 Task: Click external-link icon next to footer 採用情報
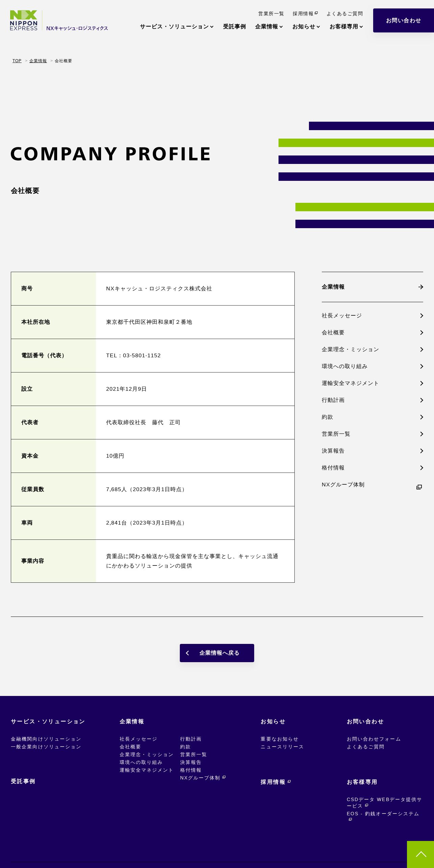(x=289, y=781)
